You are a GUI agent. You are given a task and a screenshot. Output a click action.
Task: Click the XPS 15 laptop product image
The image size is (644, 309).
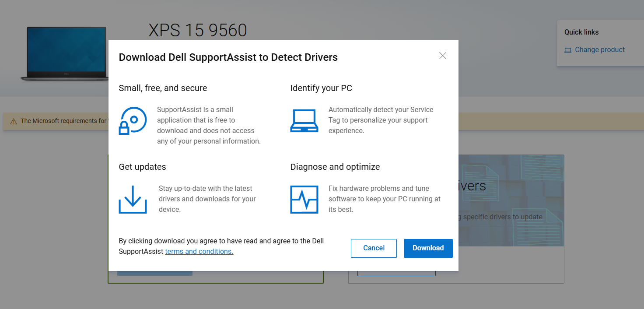coord(66,53)
